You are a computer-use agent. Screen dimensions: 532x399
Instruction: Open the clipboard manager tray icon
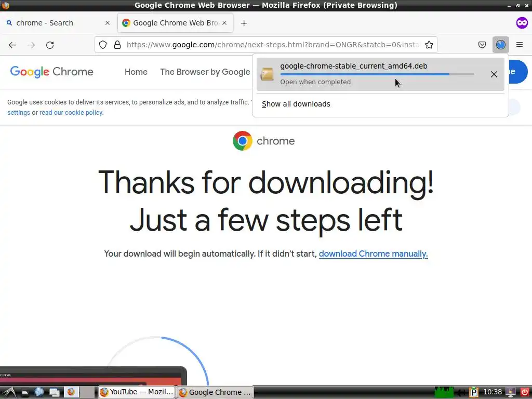click(474, 392)
